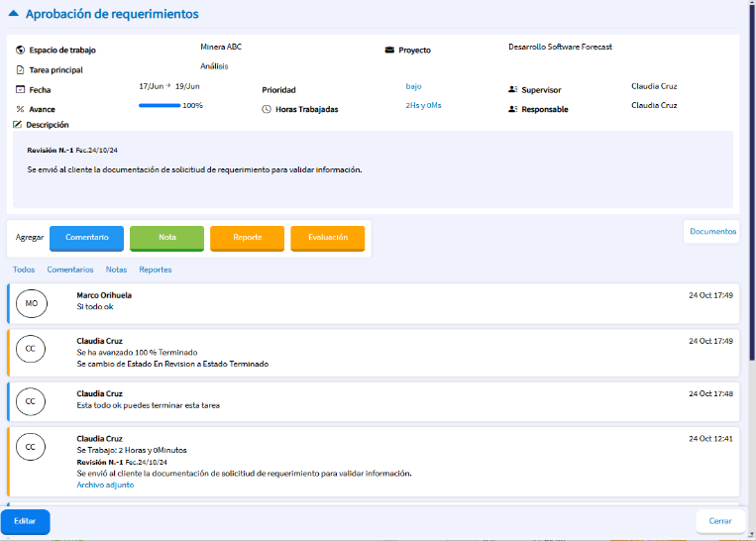Screen dimensions: 756x541
Task: Open the Archivo adjunto link
Action: click(x=105, y=485)
